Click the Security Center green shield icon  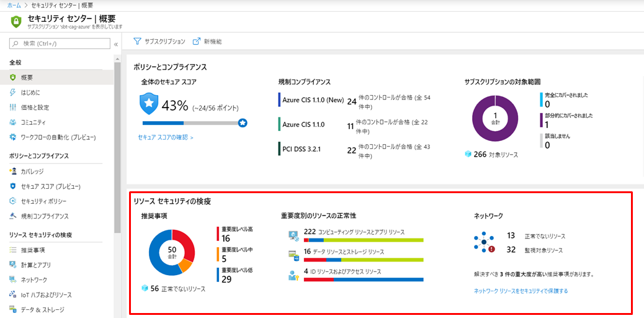pos(16,21)
